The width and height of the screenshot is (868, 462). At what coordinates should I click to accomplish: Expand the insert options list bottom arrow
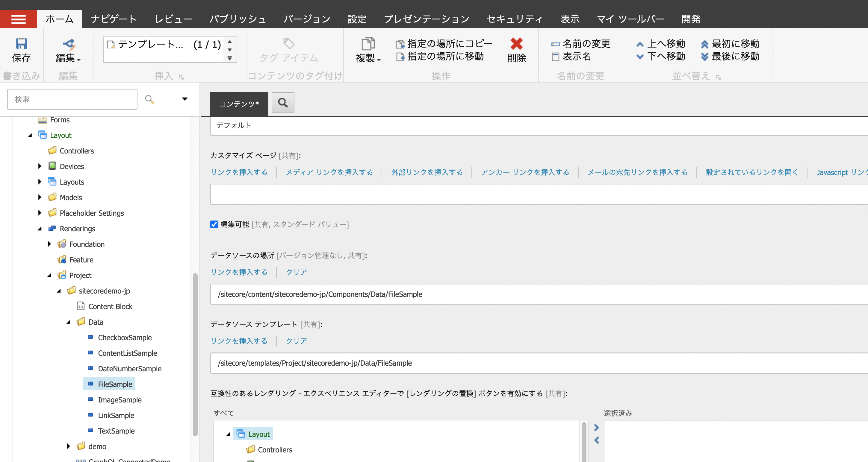(x=229, y=58)
